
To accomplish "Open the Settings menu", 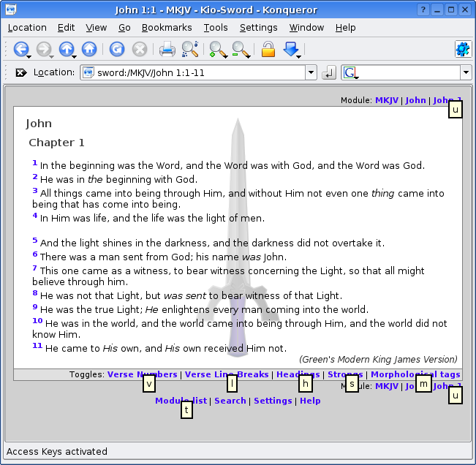I will (x=258, y=28).
